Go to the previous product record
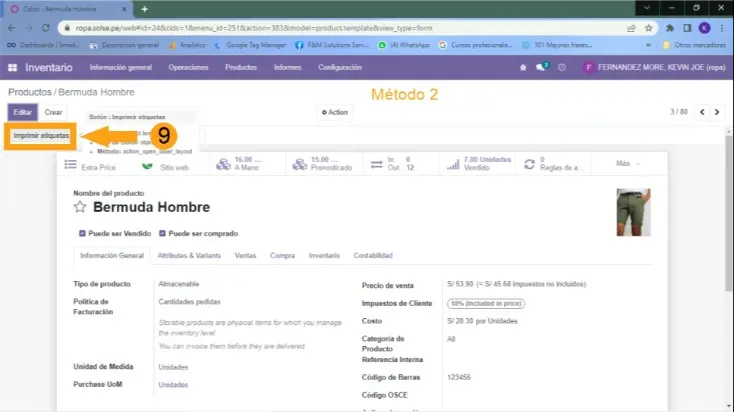 pos(702,112)
